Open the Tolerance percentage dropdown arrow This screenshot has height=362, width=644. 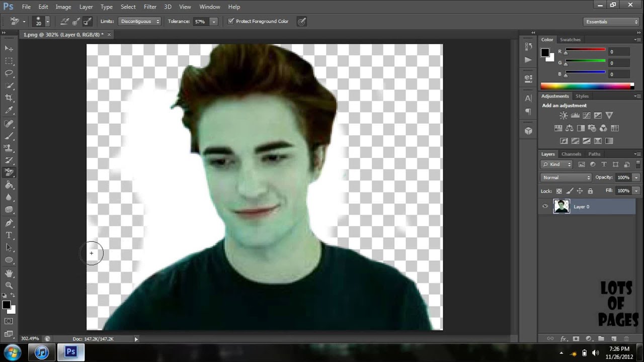pyautogui.click(x=213, y=22)
